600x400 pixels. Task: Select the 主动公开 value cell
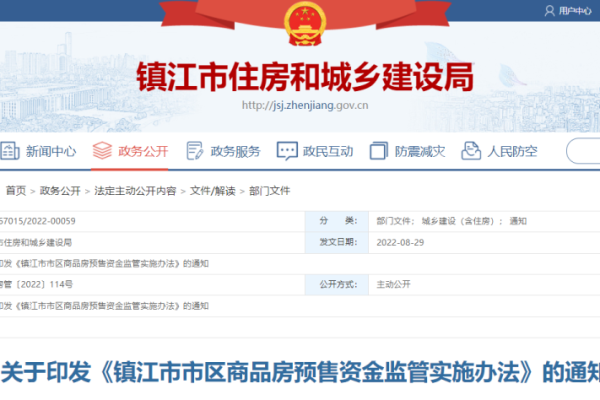point(484,284)
